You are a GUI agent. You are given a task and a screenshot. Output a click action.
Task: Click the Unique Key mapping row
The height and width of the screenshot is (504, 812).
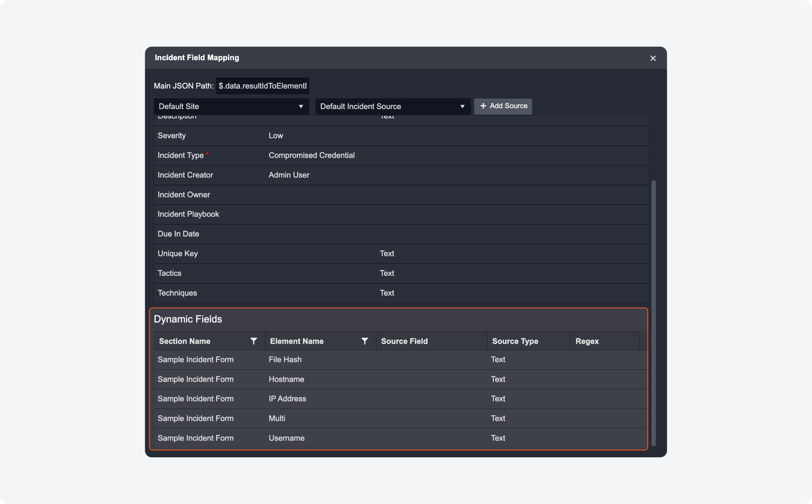point(178,254)
